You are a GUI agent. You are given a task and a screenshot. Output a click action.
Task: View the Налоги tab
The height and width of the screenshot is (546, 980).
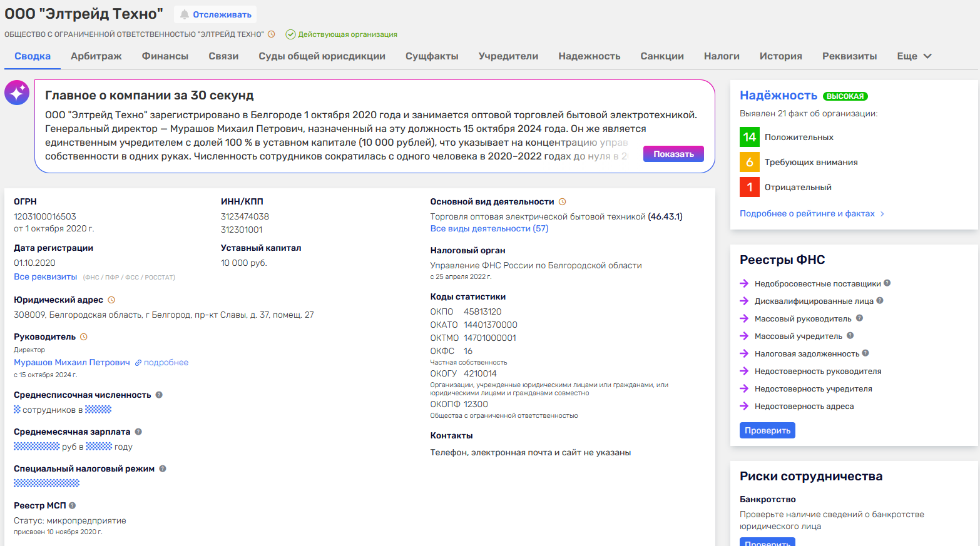(x=722, y=56)
